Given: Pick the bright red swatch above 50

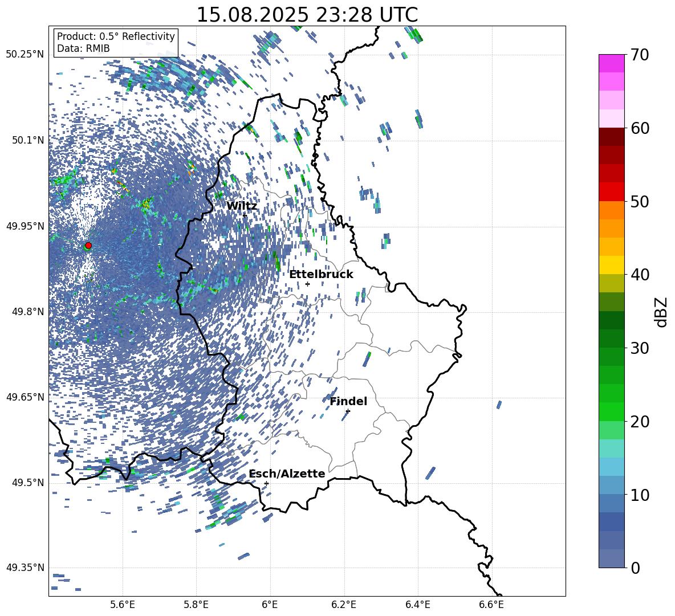Looking at the screenshot, I should coord(611,192).
